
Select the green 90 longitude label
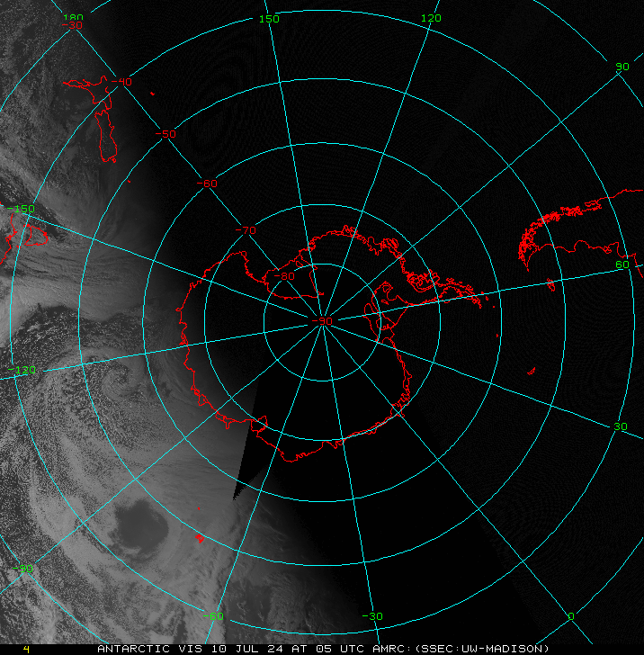click(622, 67)
